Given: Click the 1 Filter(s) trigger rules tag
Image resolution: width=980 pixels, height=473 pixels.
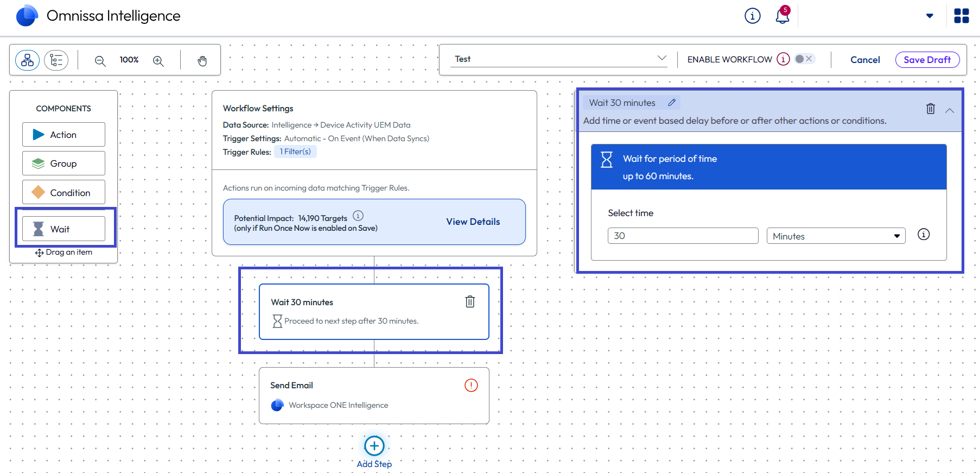Looking at the screenshot, I should tap(295, 152).
